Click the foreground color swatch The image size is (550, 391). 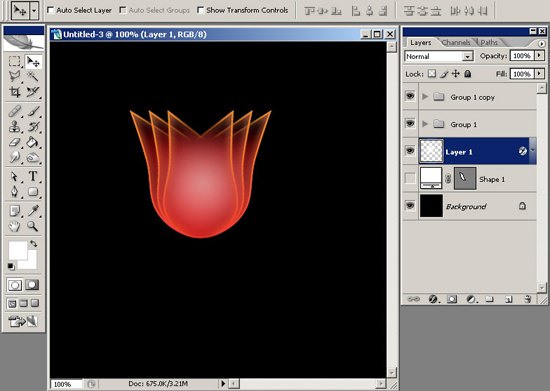[18, 250]
